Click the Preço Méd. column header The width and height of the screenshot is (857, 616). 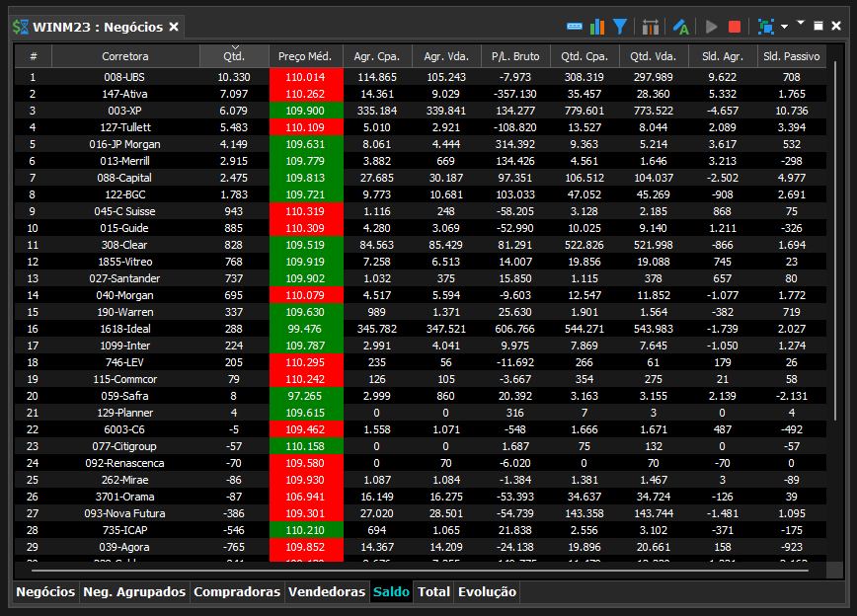(305, 56)
